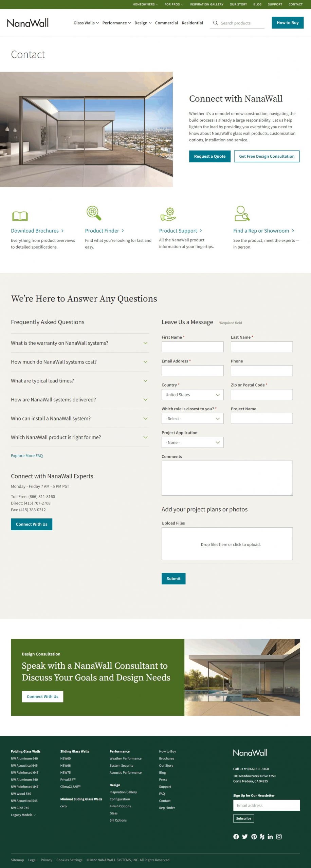Select the FOR PROS menu item

tap(173, 4)
